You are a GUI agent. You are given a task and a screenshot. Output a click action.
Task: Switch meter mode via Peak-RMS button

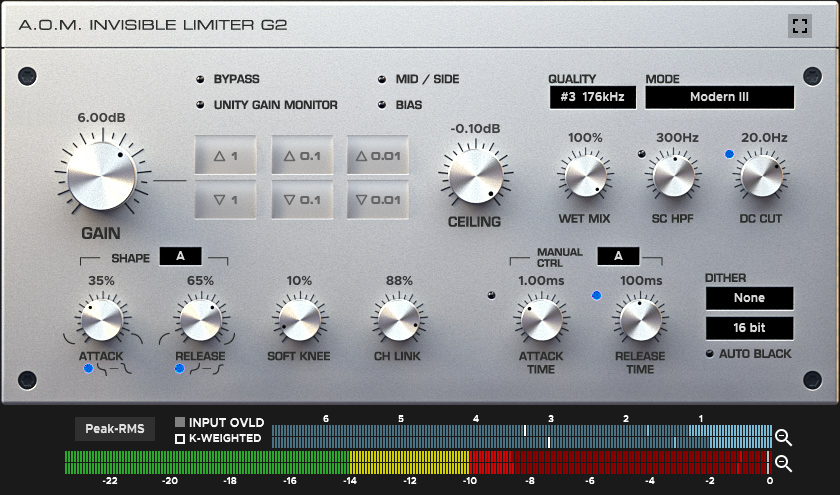[x=115, y=429]
